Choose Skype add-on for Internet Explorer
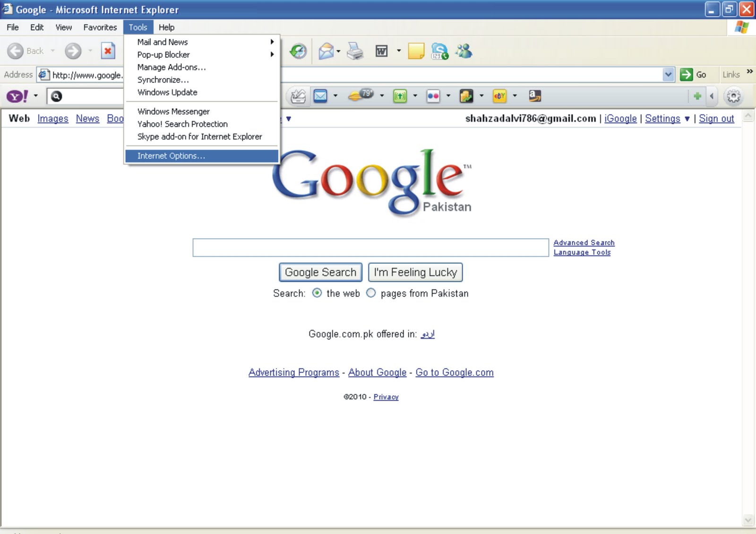The image size is (756, 534). point(202,137)
